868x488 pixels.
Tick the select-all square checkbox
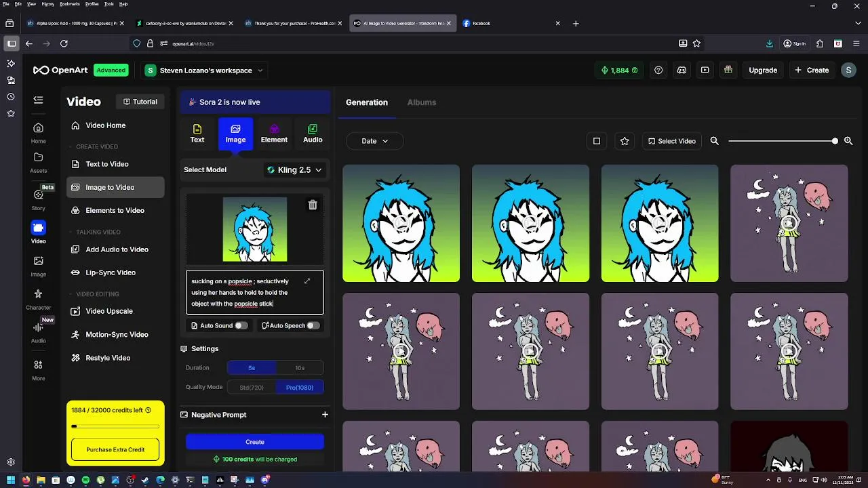(597, 141)
